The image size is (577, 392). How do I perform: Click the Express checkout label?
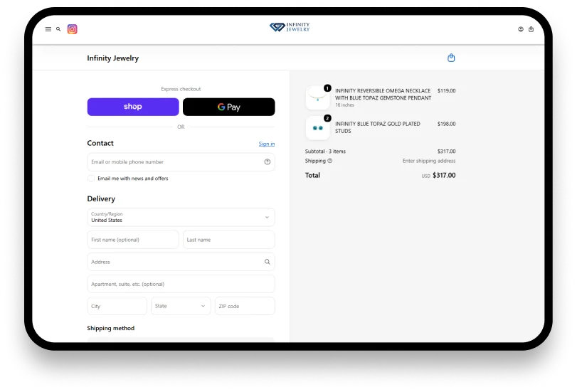pos(181,89)
